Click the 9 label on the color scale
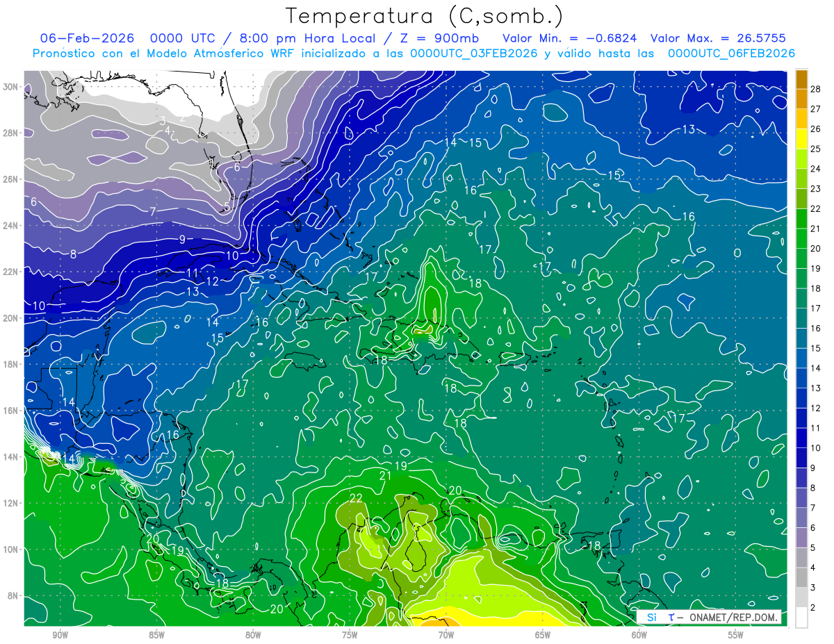This screenshot has height=644, width=834. tap(814, 468)
